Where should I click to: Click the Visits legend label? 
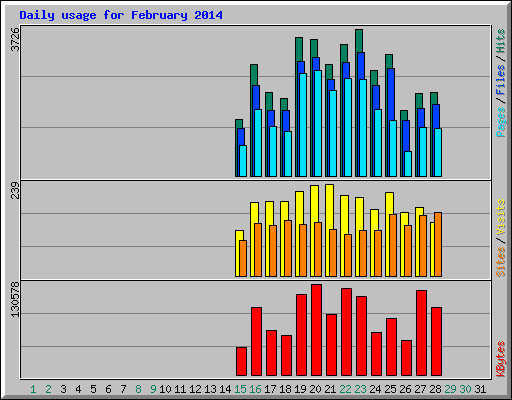coord(500,218)
